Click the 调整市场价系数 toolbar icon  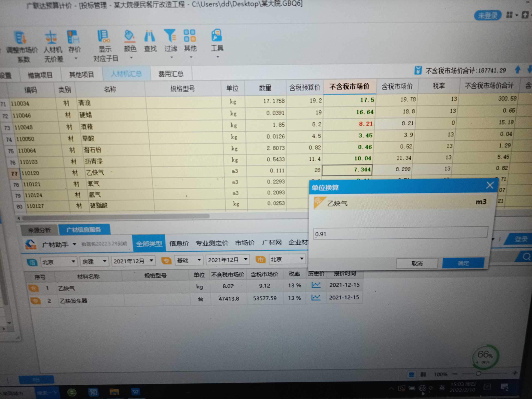pyautogui.click(x=21, y=38)
